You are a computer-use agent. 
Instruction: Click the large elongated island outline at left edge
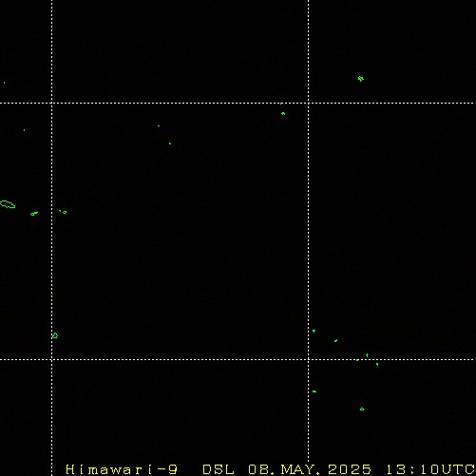tap(8, 204)
